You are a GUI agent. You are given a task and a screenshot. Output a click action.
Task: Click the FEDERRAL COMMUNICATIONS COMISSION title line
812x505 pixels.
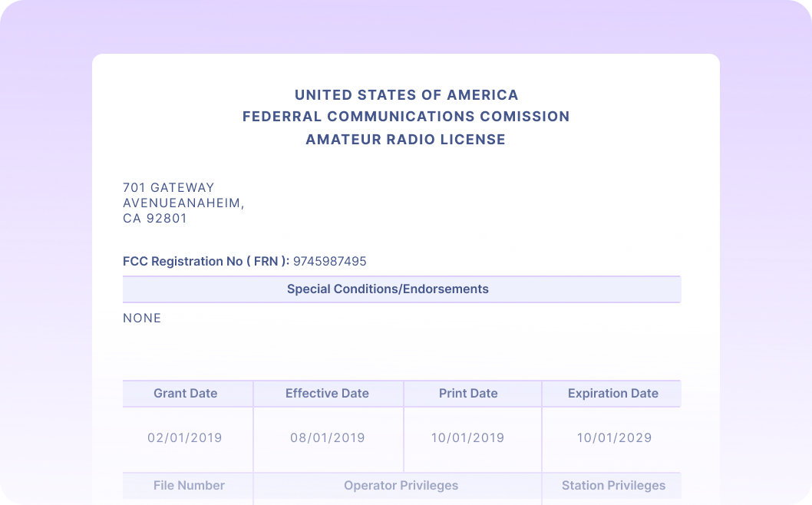(406, 117)
